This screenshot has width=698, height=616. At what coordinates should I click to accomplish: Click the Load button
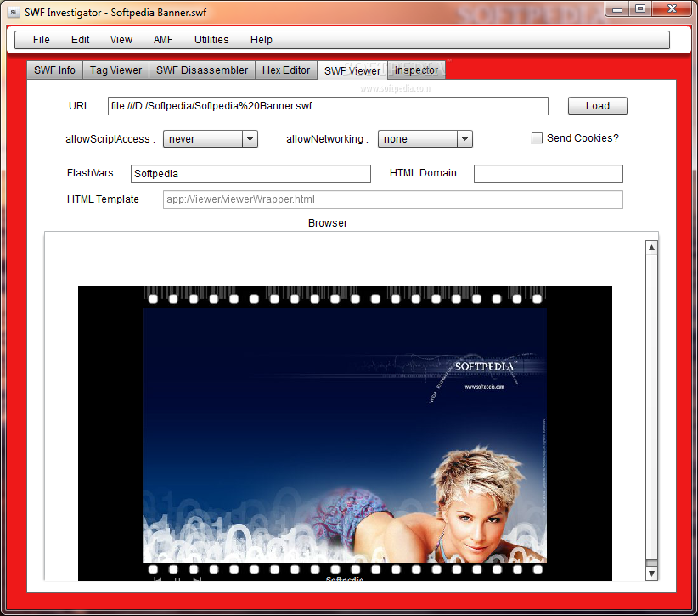click(598, 106)
